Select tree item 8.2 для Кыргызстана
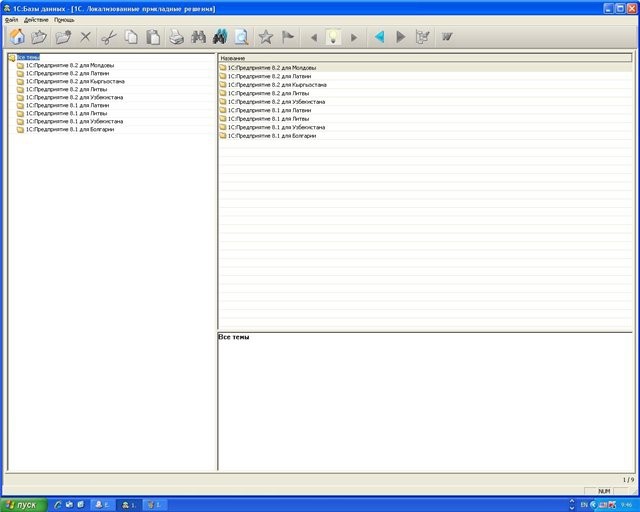Screen dimensions: 640x512 [x=75, y=81]
